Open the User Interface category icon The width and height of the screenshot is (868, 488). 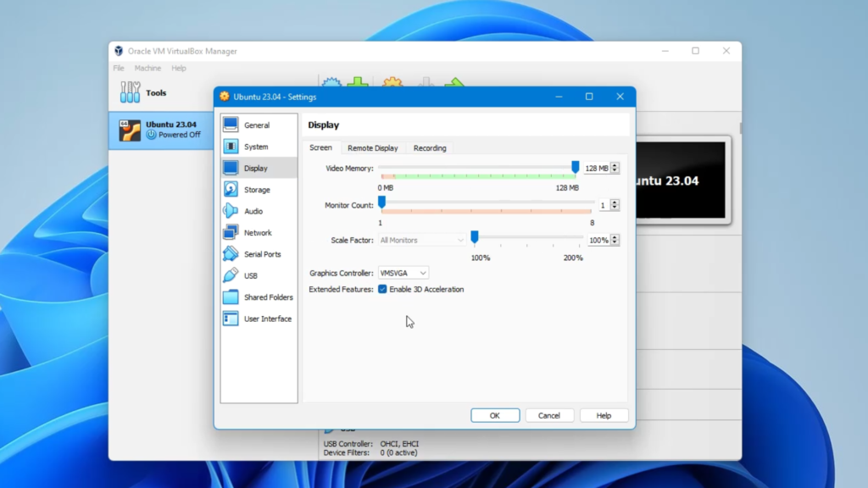click(231, 319)
